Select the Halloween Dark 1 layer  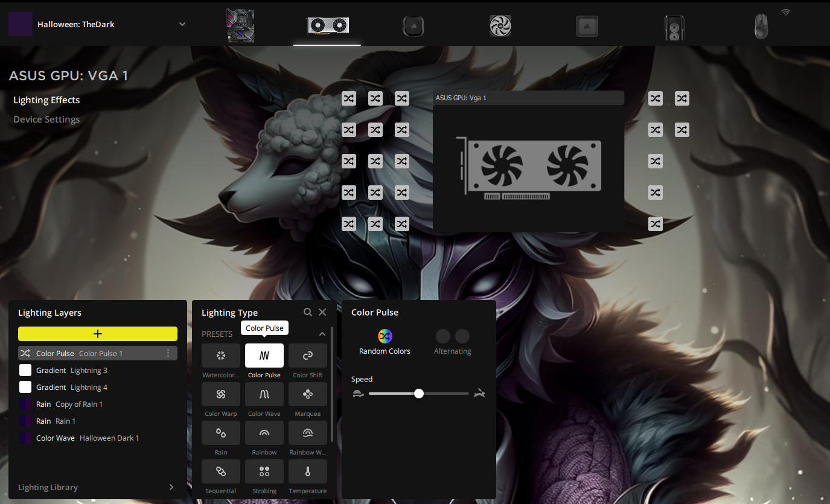[98, 438]
